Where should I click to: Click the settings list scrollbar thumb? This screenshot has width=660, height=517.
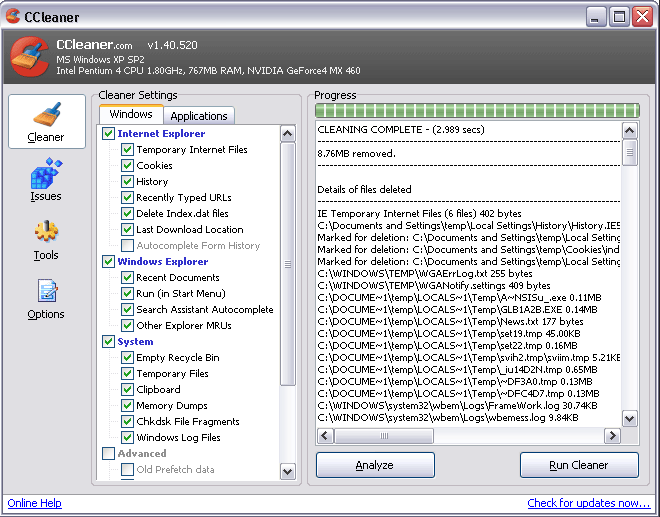pos(288,264)
